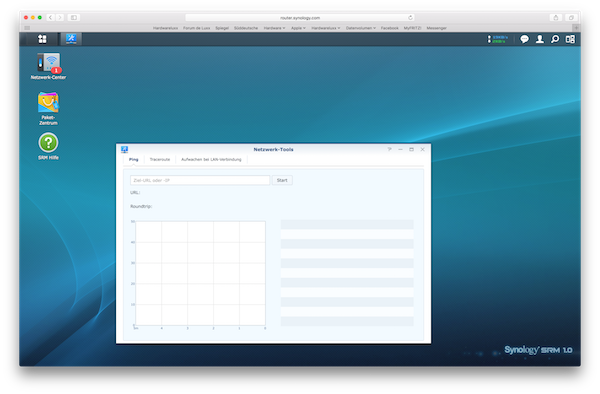Expand the Hardware bookmarks folder
The image size is (600, 394).
tap(274, 28)
